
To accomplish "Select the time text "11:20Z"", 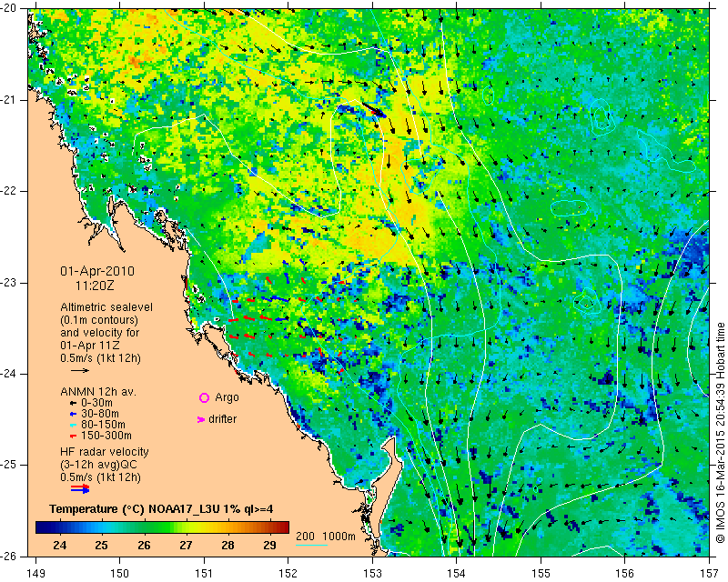I will point(95,286).
